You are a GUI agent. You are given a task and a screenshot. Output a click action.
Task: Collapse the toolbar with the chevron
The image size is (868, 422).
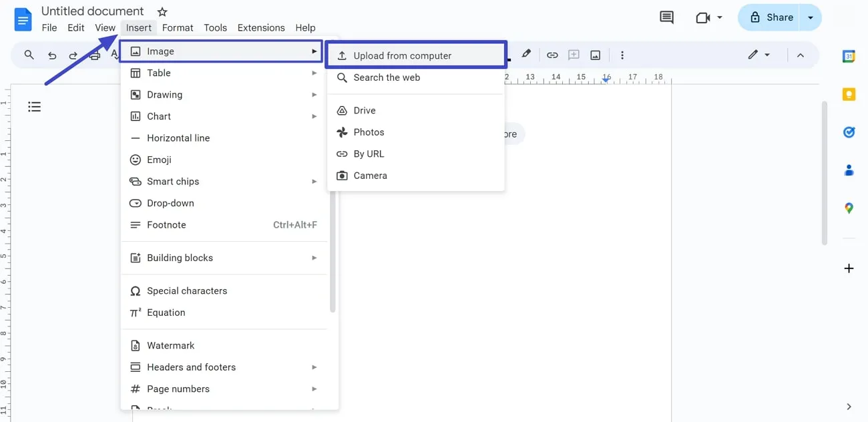click(801, 55)
